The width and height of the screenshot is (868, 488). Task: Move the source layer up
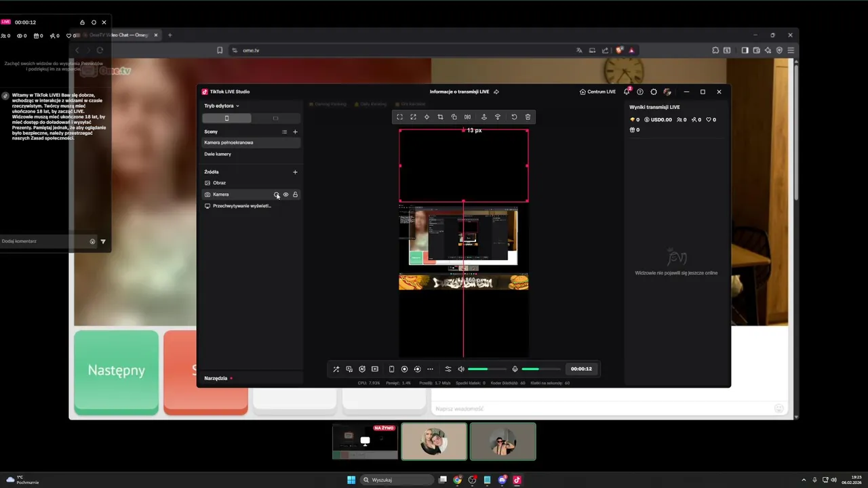pyautogui.click(x=484, y=117)
